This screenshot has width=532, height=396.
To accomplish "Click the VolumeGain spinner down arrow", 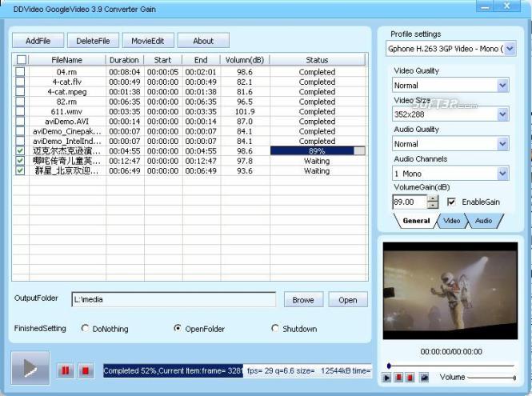I will pyautogui.click(x=433, y=206).
